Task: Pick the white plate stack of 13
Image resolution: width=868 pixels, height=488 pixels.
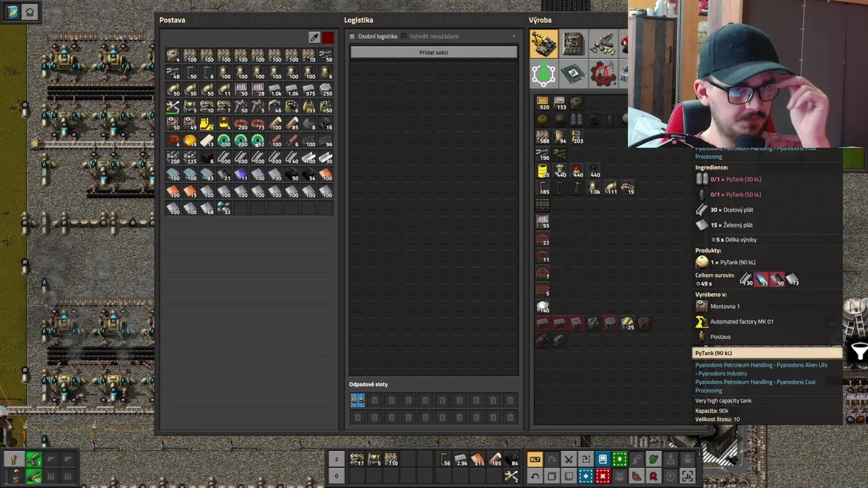Action: (x=207, y=140)
